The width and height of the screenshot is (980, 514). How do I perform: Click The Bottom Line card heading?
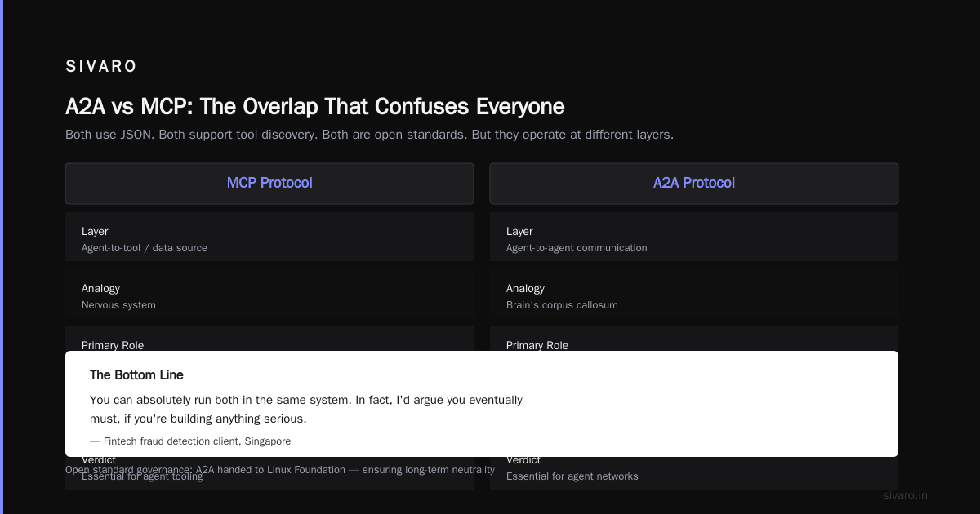pyautogui.click(x=136, y=375)
